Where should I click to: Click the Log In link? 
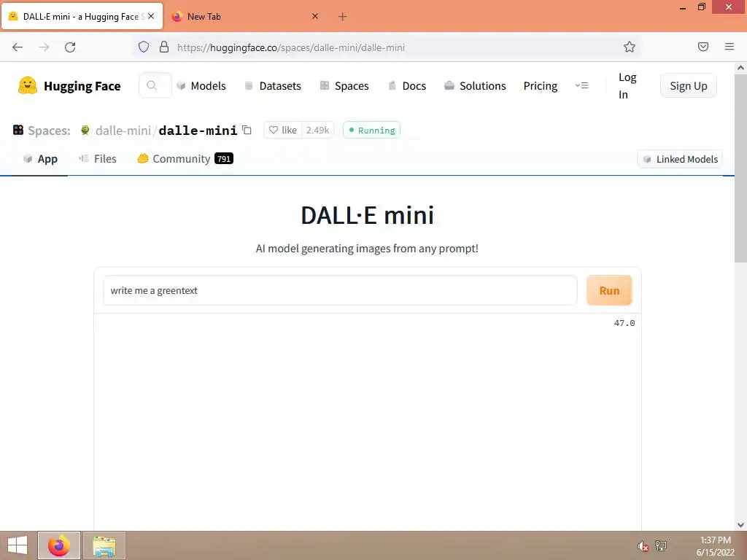click(x=627, y=86)
